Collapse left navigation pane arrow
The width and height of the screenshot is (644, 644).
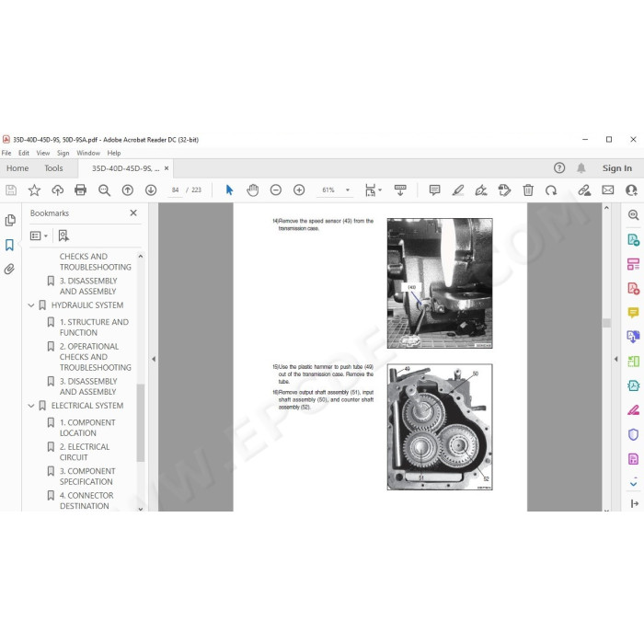point(154,359)
